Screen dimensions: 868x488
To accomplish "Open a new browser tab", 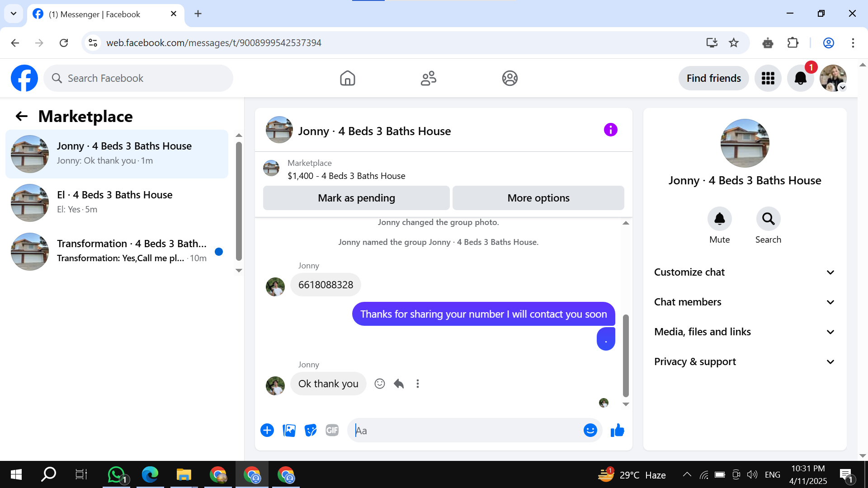I will coord(198,14).
